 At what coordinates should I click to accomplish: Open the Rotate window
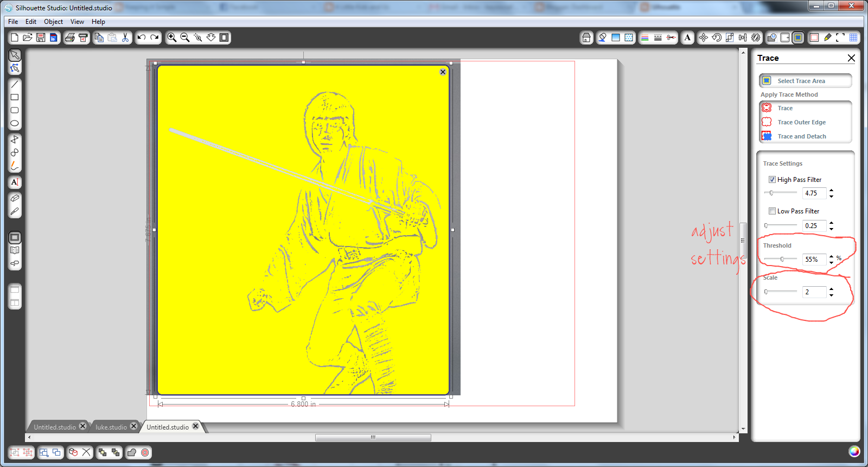[717, 37]
